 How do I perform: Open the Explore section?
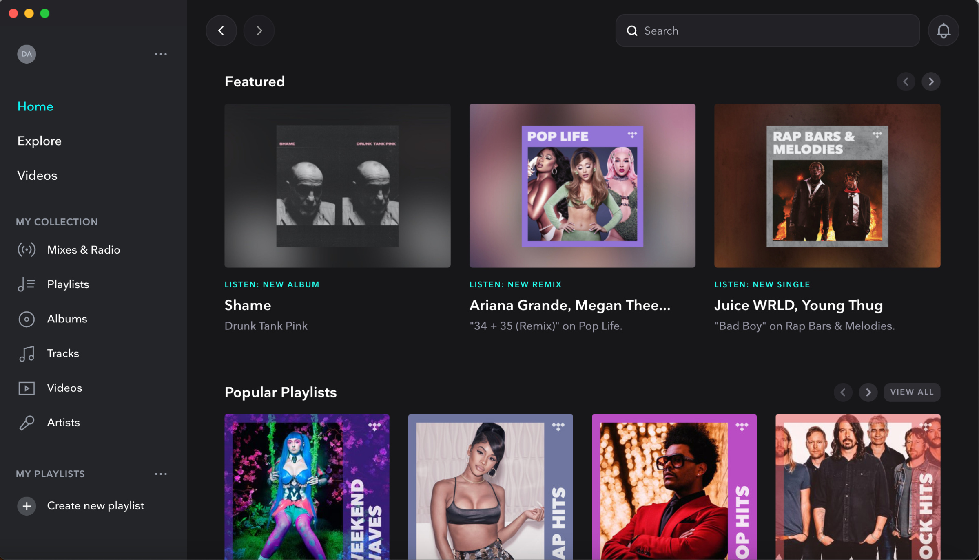[39, 141]
